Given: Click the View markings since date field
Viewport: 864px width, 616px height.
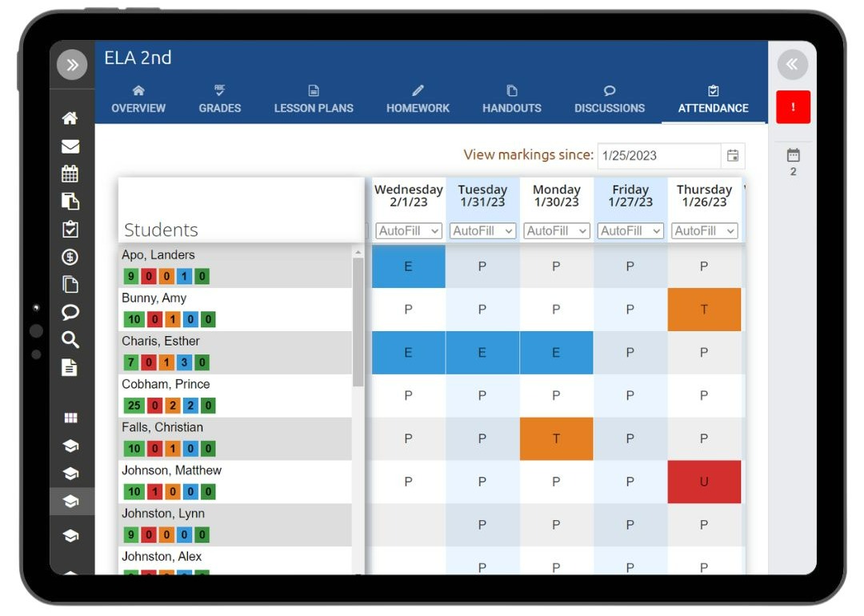Looking at the screenshot, I should 659,155.
